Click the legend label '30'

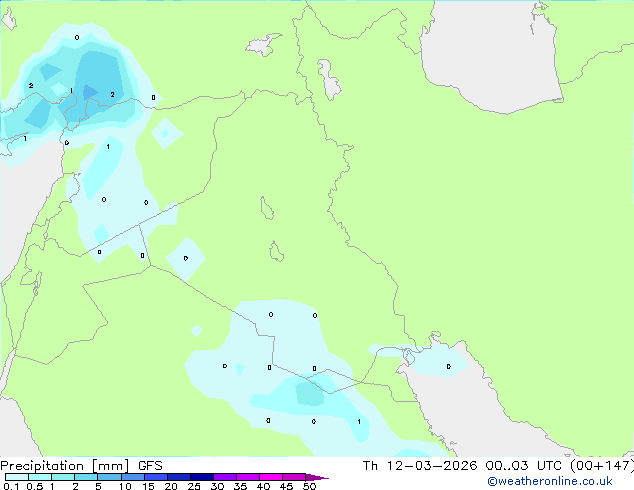click(x=218, y=486)
